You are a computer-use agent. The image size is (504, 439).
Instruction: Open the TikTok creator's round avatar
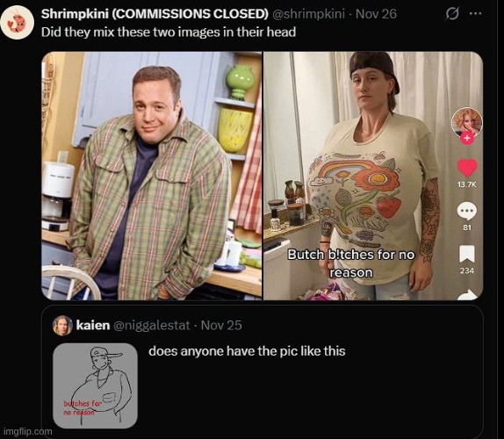[x=467, y=122]
